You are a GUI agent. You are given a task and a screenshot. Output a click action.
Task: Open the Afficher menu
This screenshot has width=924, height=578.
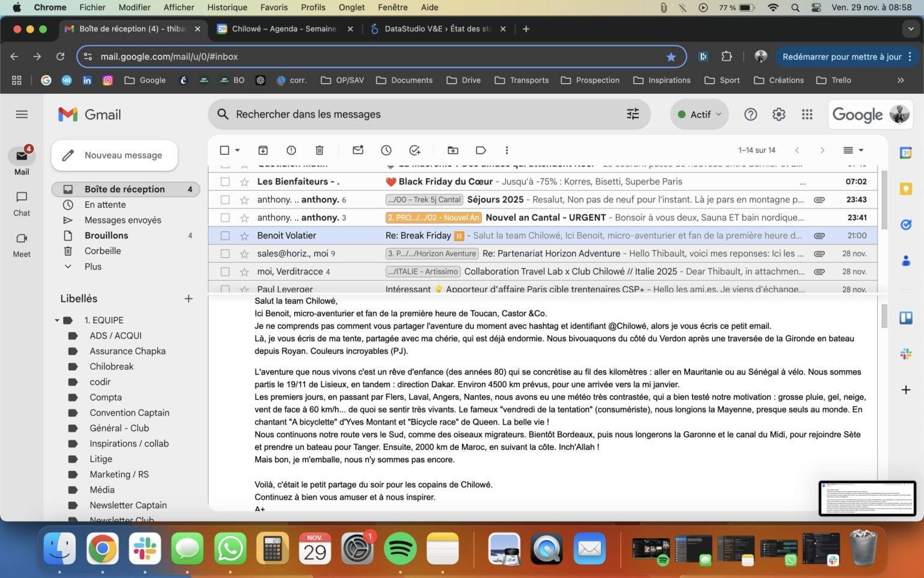click(179, 7)
